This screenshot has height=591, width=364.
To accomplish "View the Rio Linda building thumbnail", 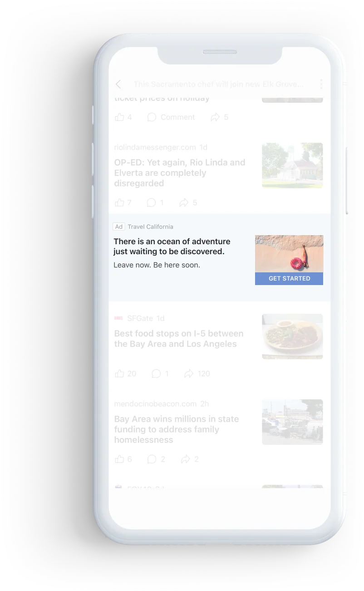I will pyautogui.click(x=292, y=165).
